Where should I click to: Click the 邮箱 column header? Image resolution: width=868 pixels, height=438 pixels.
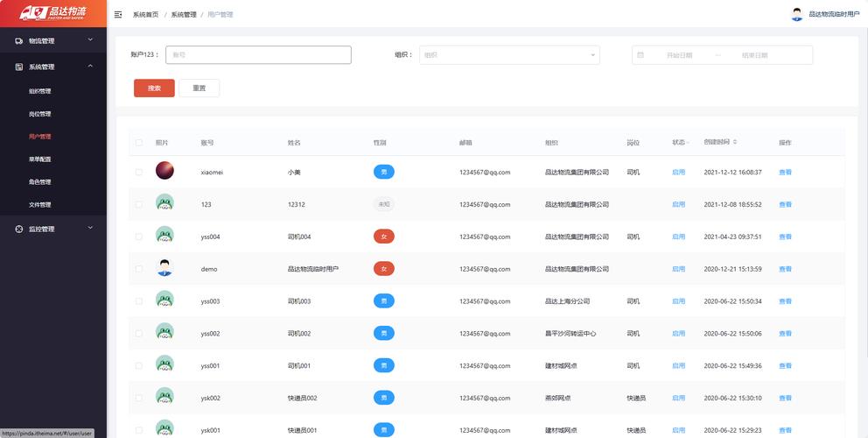click(465, 143)
